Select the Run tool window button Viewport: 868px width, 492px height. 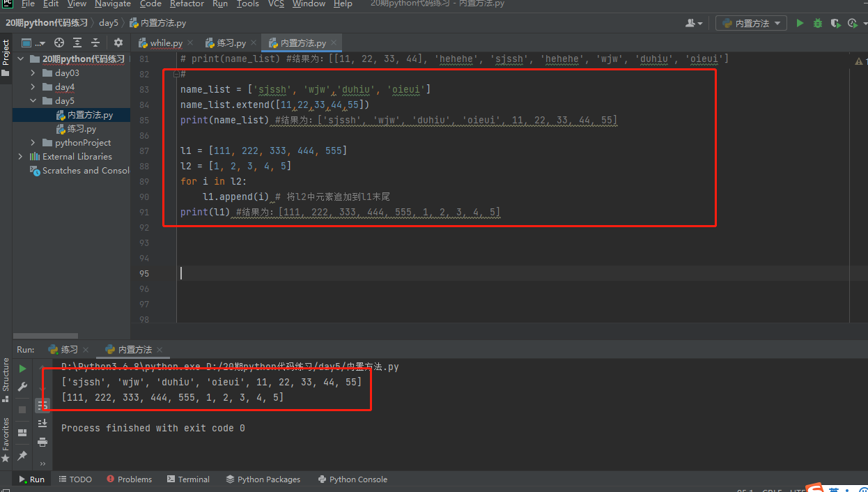tap(31, 479)
